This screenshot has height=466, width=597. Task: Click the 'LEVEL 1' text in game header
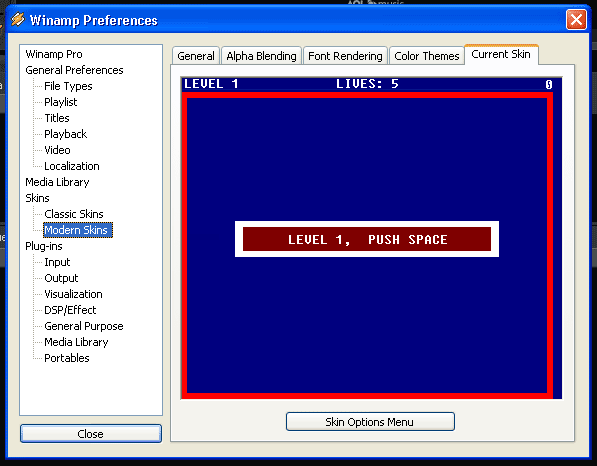(x=211, y=84)
